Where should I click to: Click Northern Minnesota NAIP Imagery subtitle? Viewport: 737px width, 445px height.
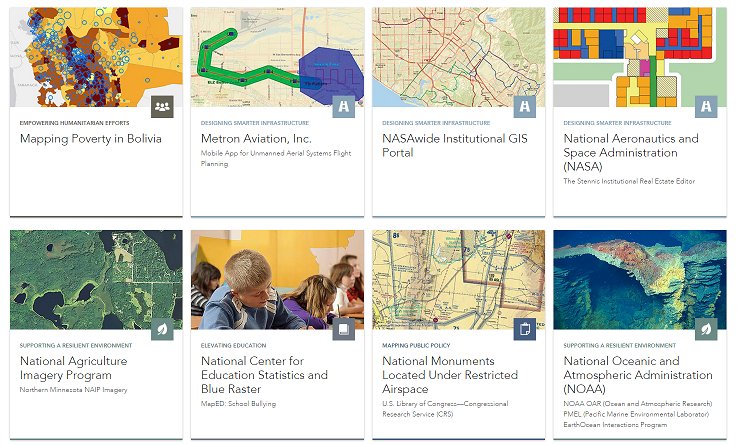tap(73, 390)
